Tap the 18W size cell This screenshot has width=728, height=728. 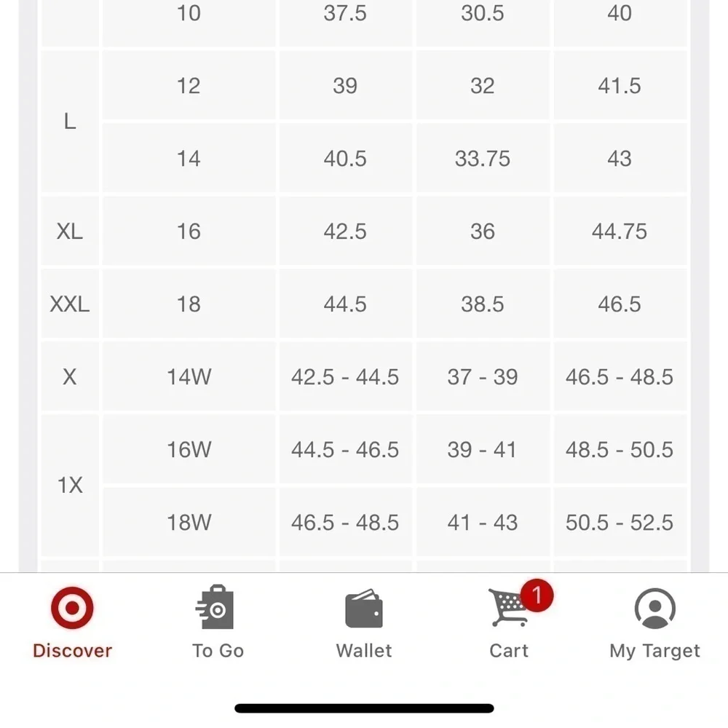[x=189, y=522]
